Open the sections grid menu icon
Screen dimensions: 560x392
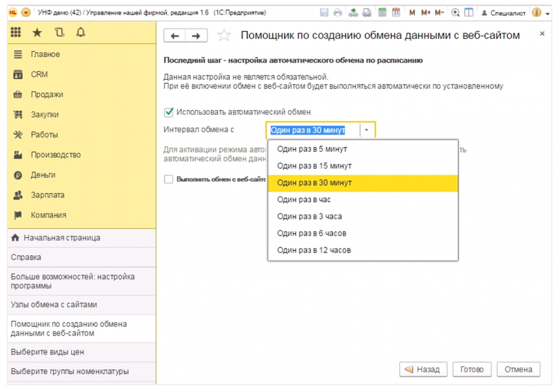(x=16, y=33)
